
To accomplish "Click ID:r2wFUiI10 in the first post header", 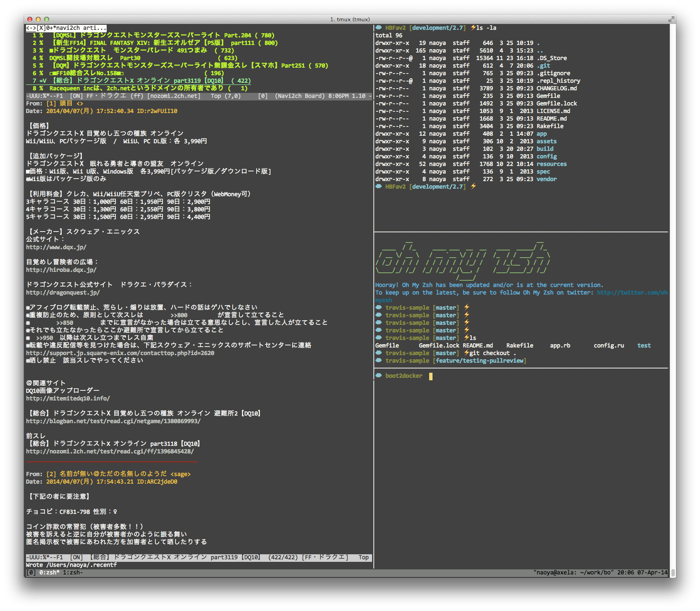I will 157,111.
